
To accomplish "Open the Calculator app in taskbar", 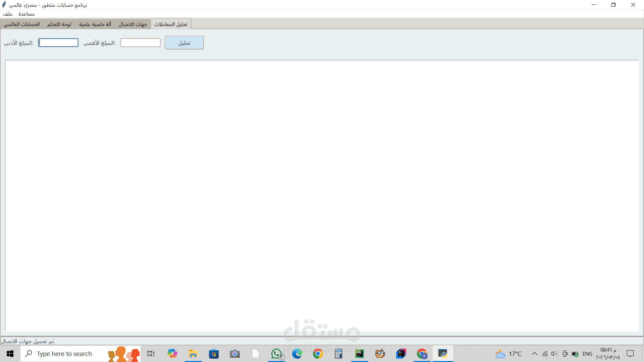I will tap(338, 354).
